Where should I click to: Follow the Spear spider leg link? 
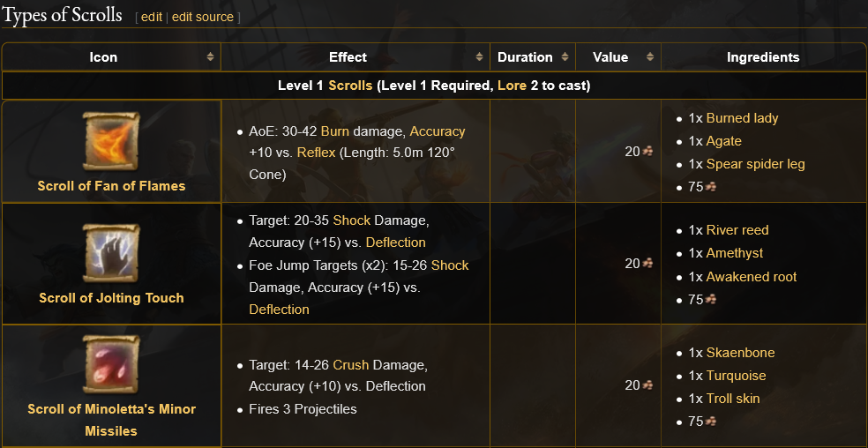coord(755,164)
